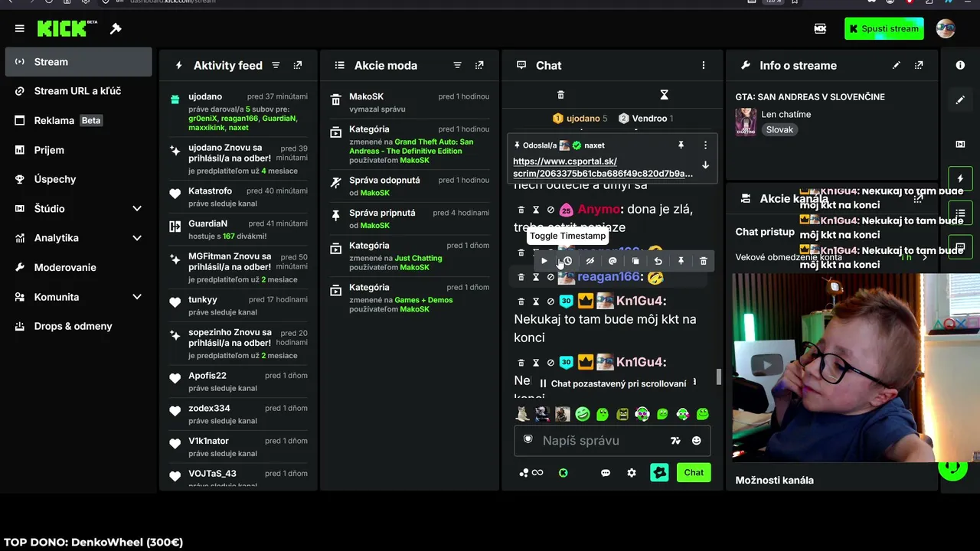The height and width of the screenshot is (551, 980).
Task: Click the chat scrollbar thumb
Action: tap(718, 377)
